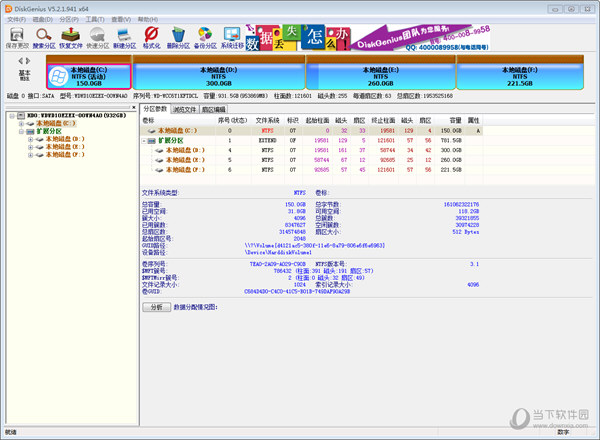Collapse 扩展分区 row in partition table

pos(144,141)
